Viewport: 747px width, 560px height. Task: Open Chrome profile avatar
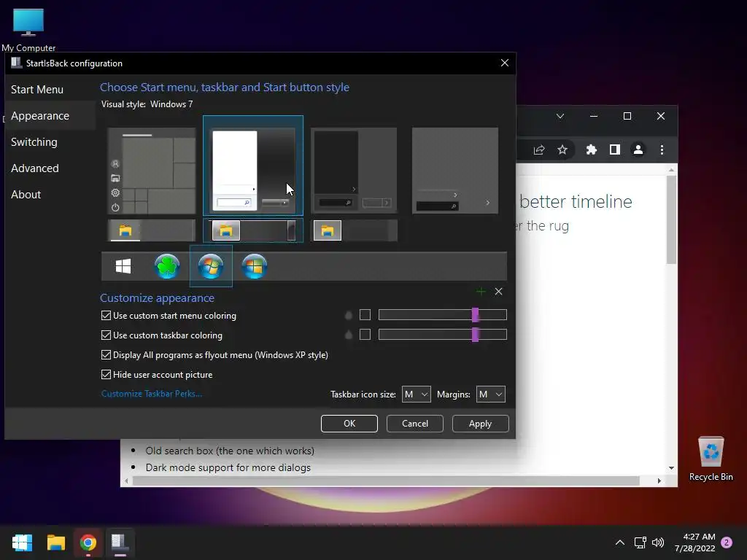638,149
